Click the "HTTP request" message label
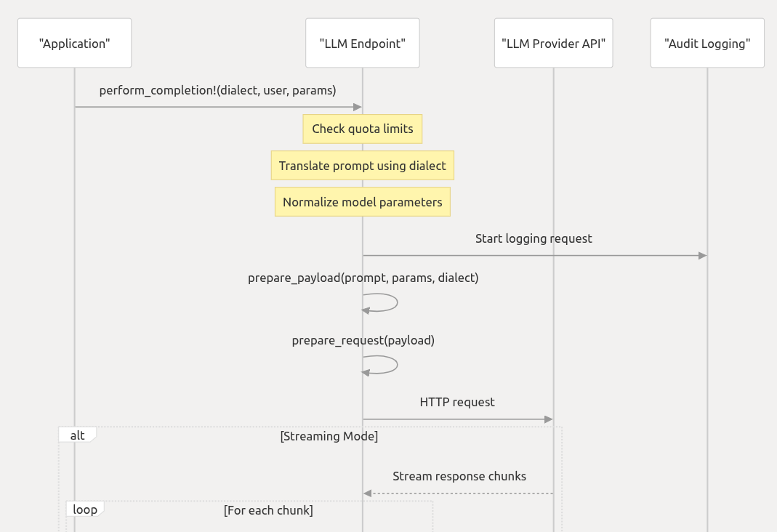The image size is (777, 532). [x=457, y=402]
